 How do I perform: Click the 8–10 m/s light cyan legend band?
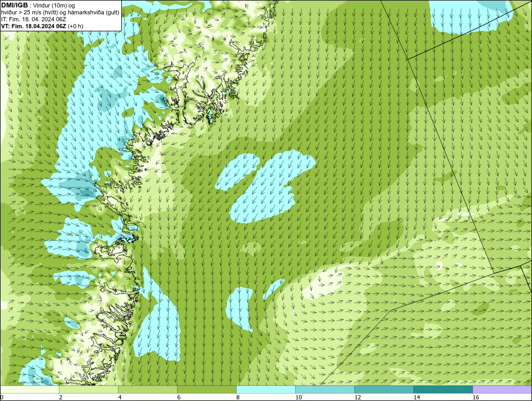266,389
